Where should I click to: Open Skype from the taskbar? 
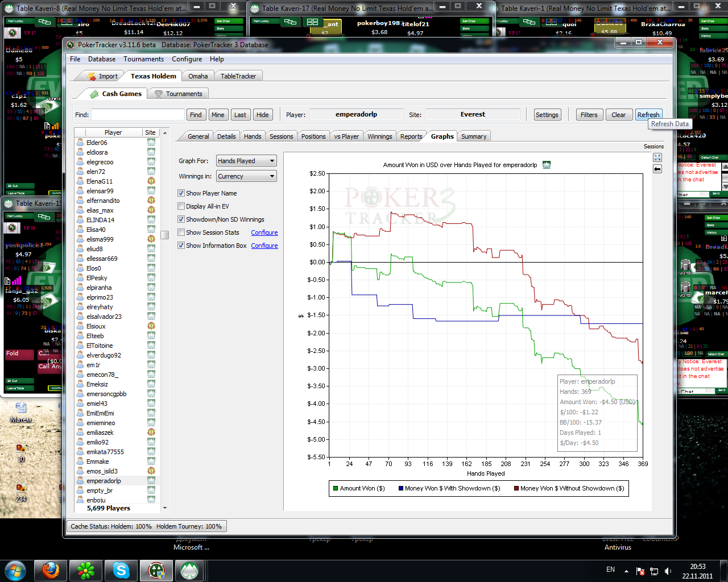[x=121, y=570]
